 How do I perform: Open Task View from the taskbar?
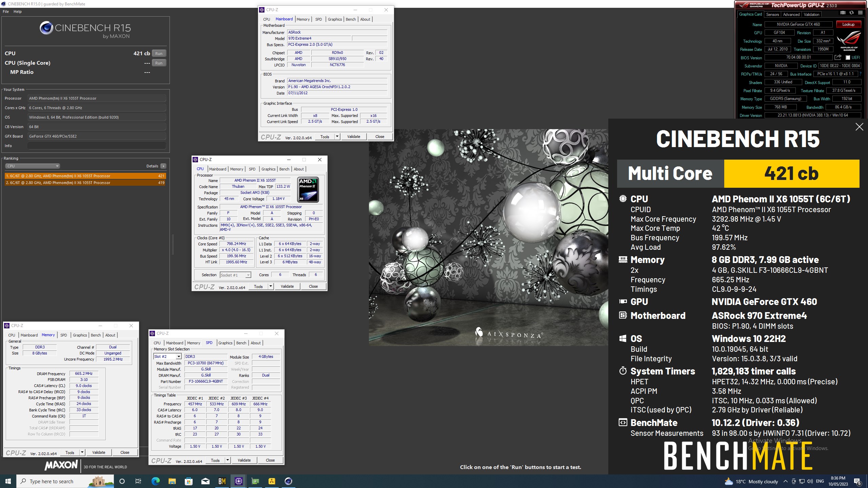click(138, 481)
